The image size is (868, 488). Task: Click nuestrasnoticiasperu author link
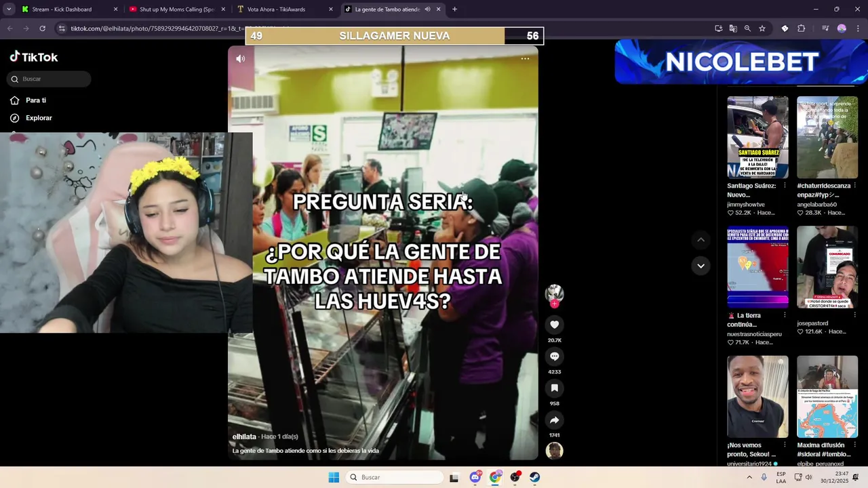click(755, 334)
